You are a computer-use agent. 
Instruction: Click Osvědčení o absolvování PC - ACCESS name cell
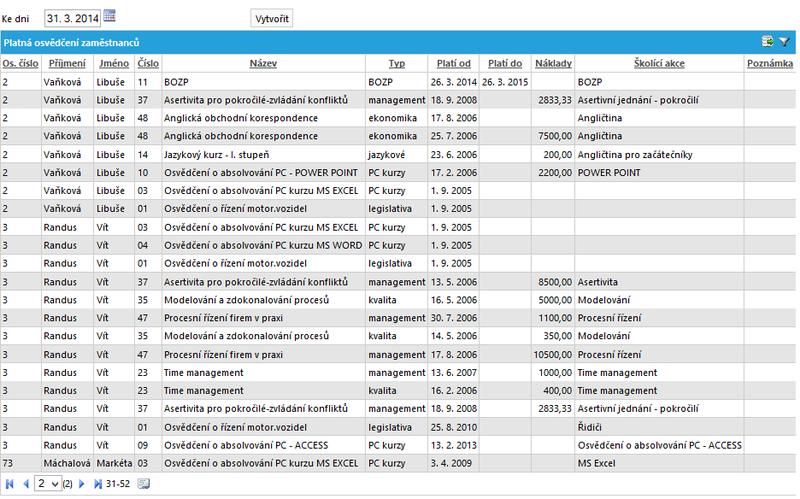[x=263, y=445]
